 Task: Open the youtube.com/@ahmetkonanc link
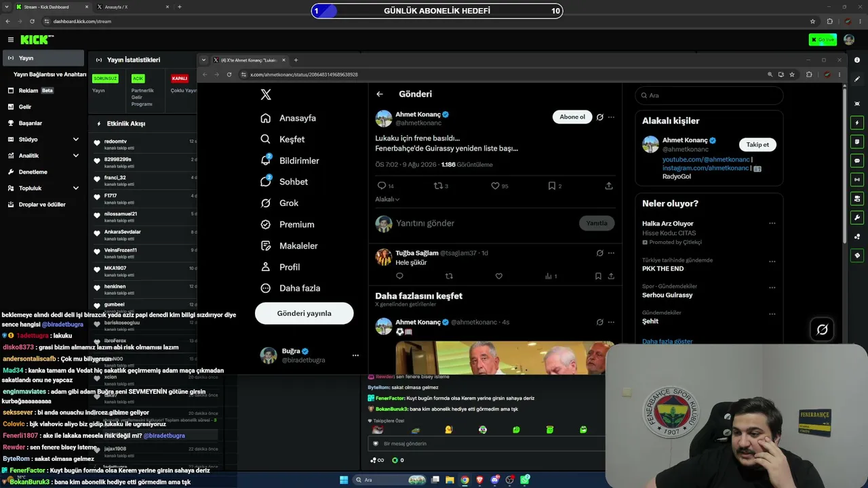tap(706, 159)
